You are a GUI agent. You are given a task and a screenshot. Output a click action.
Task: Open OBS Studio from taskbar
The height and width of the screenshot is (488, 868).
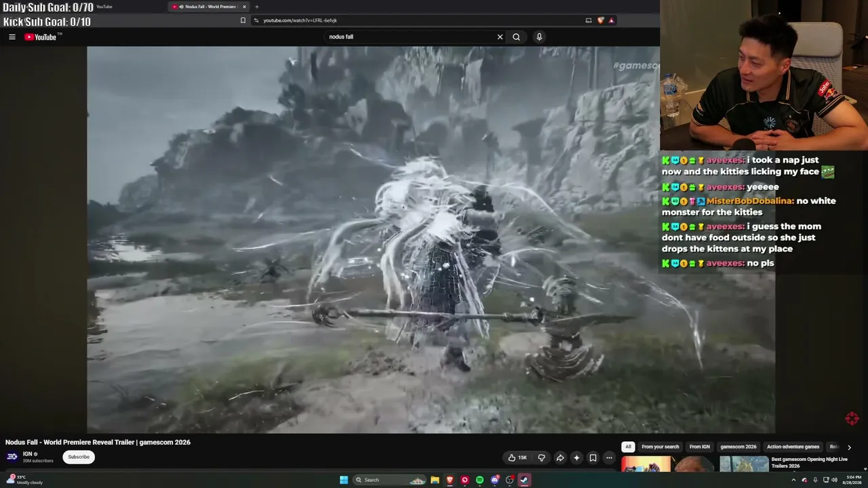point(510,480)
